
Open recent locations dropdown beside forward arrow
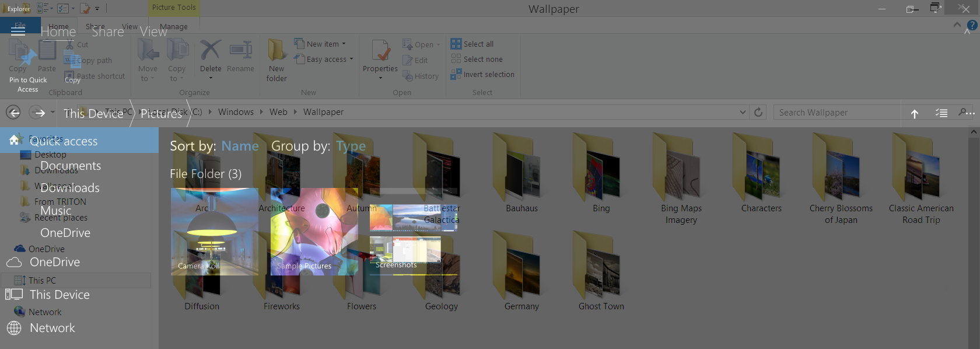(x=52, y=112)
